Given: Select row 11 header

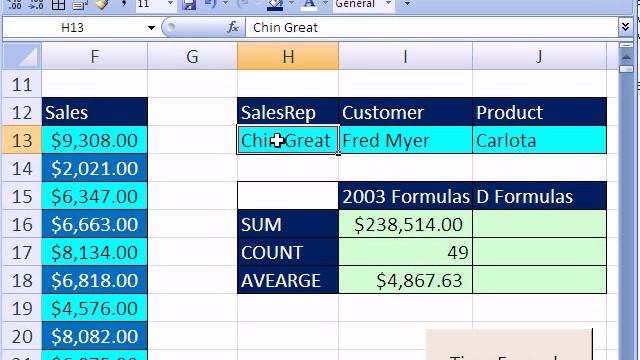Looking at the screenshot, I should pos(22,84).
